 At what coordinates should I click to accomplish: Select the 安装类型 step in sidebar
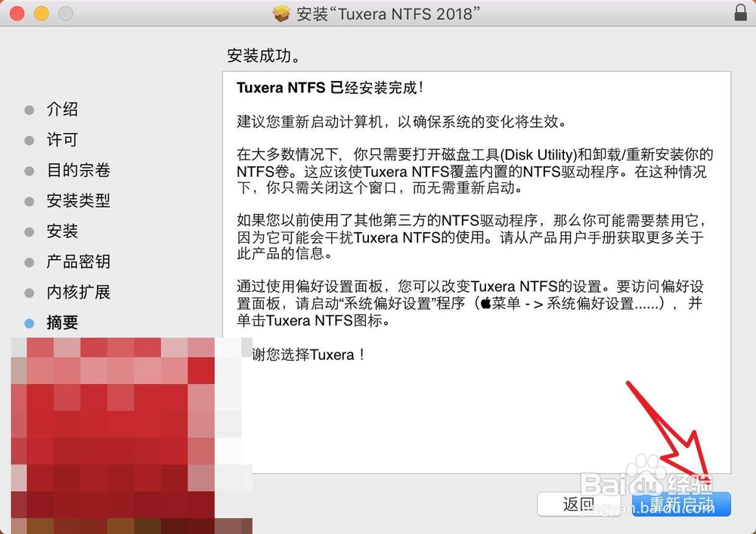click(x=79, y=200)
